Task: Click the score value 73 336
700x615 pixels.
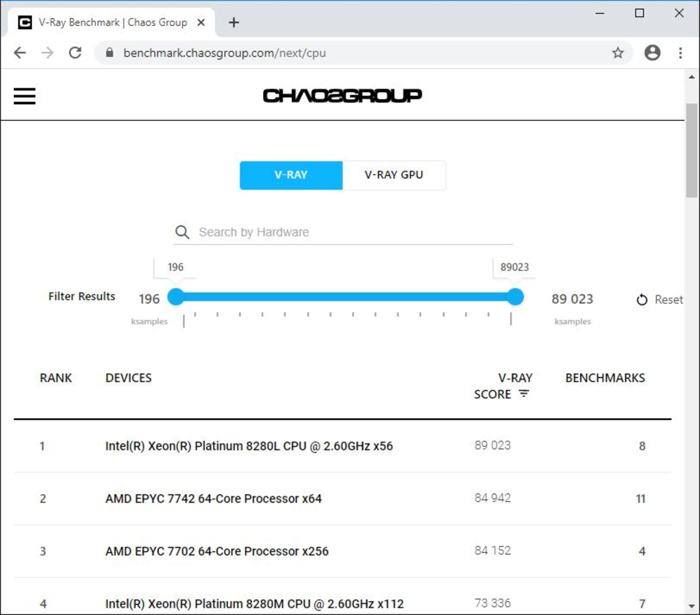Action: (x=493, y=603)
